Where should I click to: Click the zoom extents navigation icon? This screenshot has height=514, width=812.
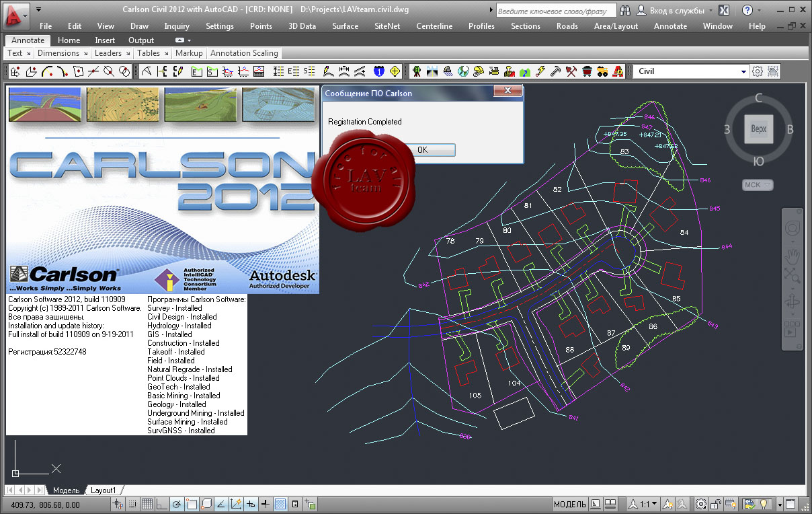(x=793, y=276)
